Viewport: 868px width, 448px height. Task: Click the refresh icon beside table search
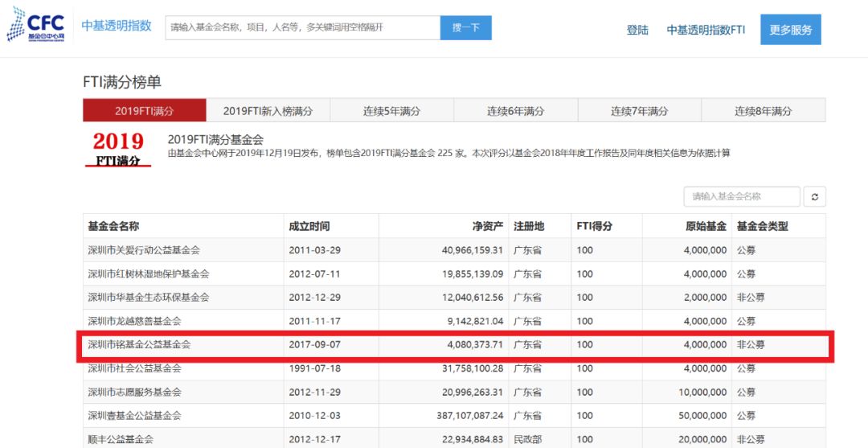point(814,196)
